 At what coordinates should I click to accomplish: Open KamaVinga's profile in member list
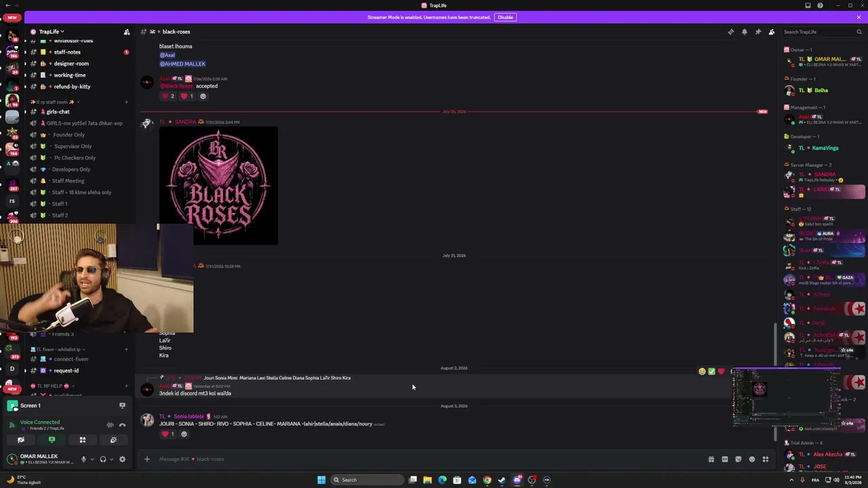click(x=823, y=148)
